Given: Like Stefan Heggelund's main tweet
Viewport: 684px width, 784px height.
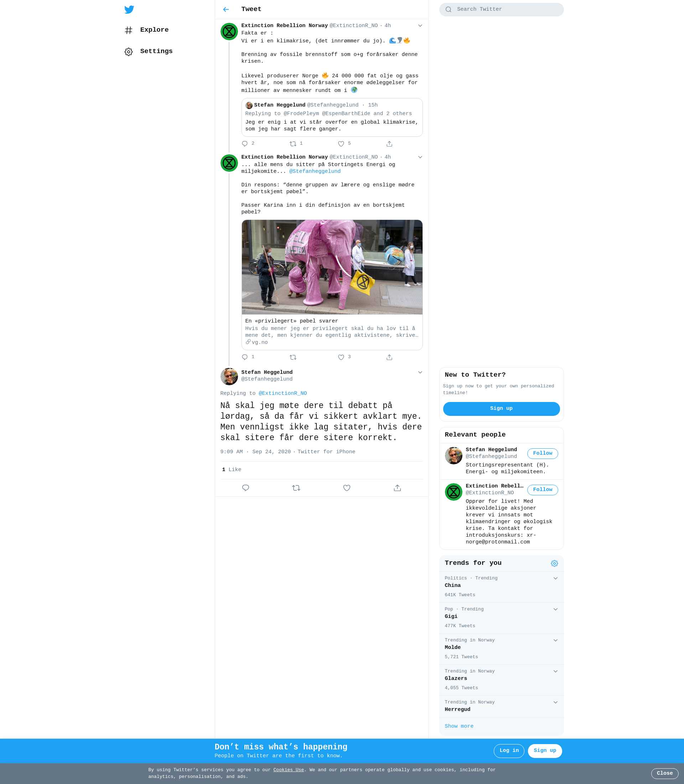Looking at the screenshot, I should [347, 488].
